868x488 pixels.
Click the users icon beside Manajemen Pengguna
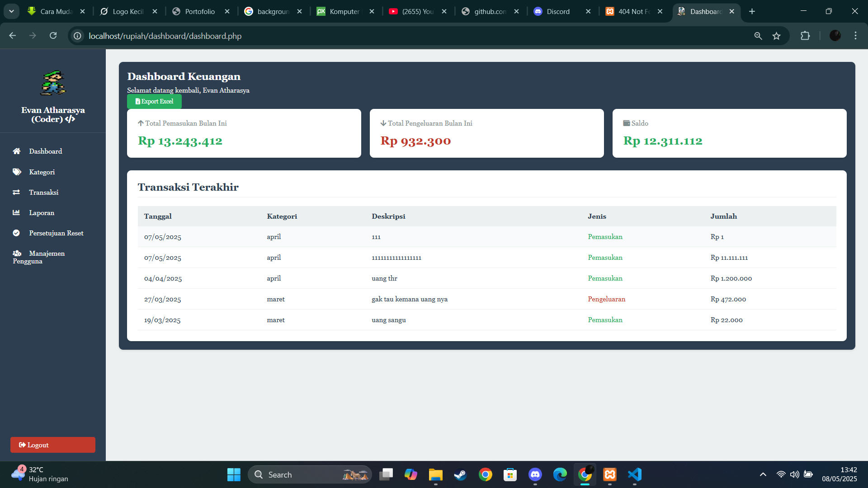pyautogui.click(x=17, y=253)
